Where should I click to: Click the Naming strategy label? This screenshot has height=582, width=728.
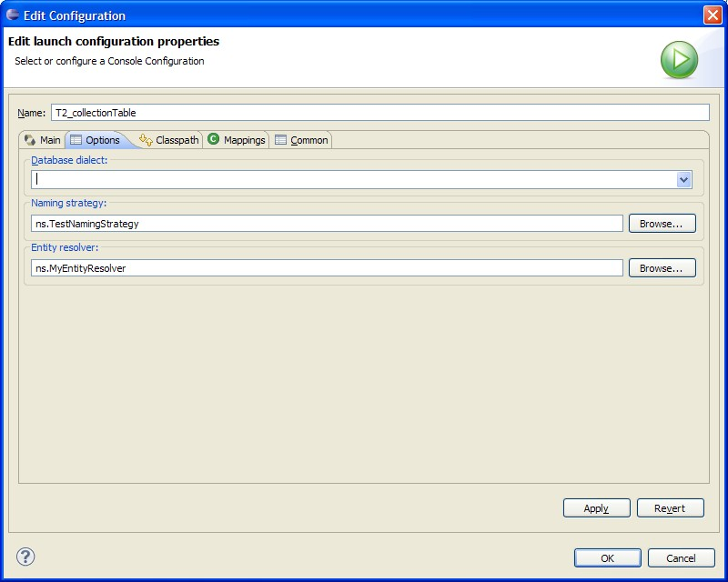point(69,203)
